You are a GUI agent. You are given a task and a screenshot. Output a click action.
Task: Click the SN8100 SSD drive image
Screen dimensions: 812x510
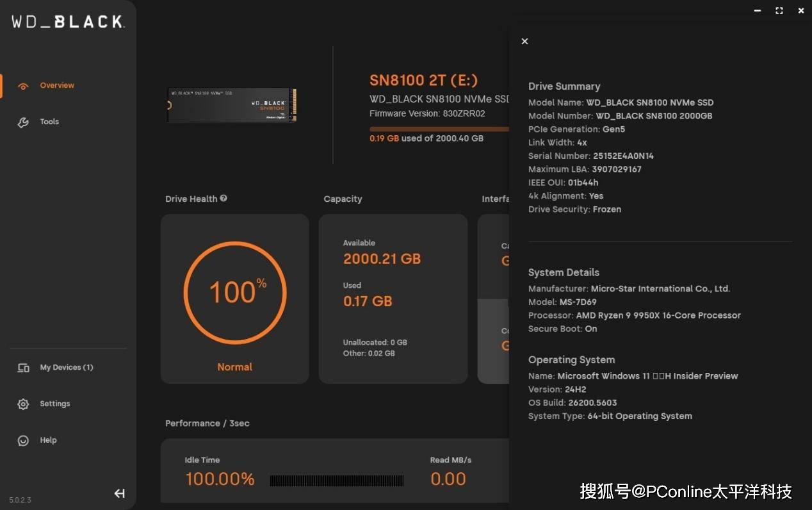tap(232, 106)
